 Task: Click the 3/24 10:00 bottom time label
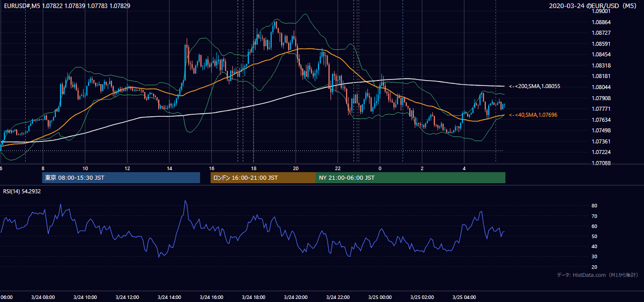pyautogui.click(x=85, y=297)
